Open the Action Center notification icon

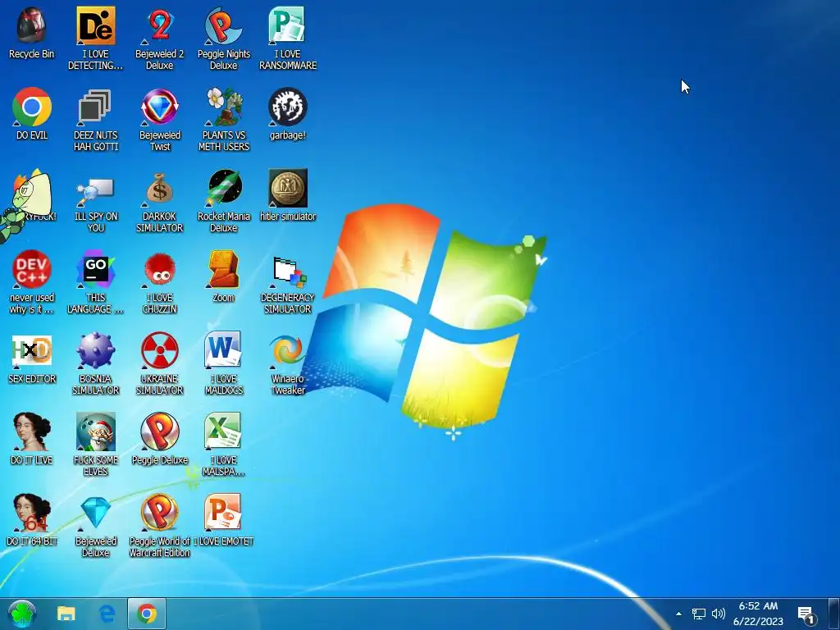coord(806,614)
